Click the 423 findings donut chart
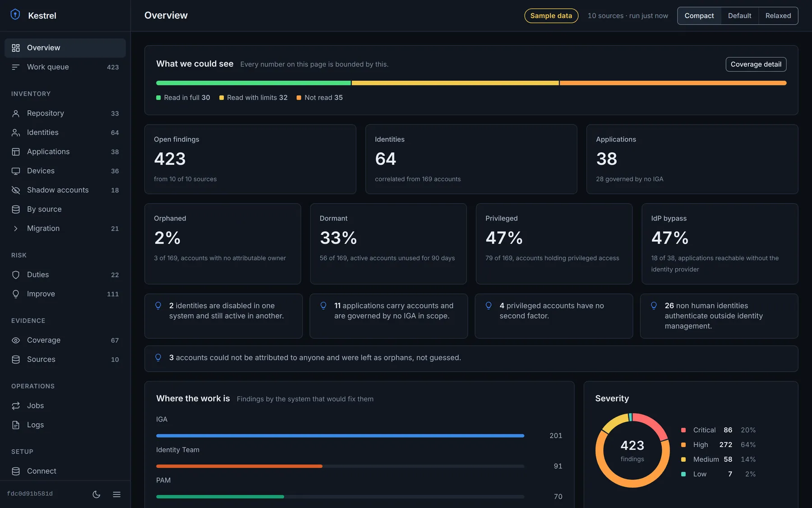This screenshot has width=812, height=508. click(x=632, y=451)
